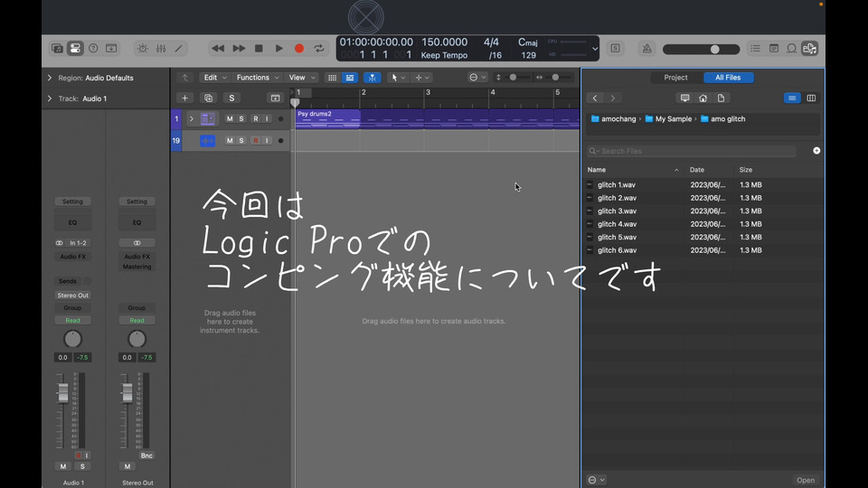Open Quick Help question mark icon
Image resolution: width=868 pixels, height=488 pixels.
click(93, 49)
